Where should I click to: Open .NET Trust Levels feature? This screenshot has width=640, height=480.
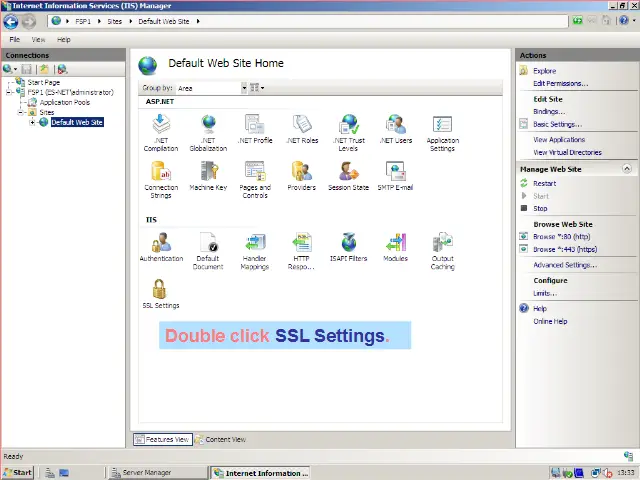349,133
